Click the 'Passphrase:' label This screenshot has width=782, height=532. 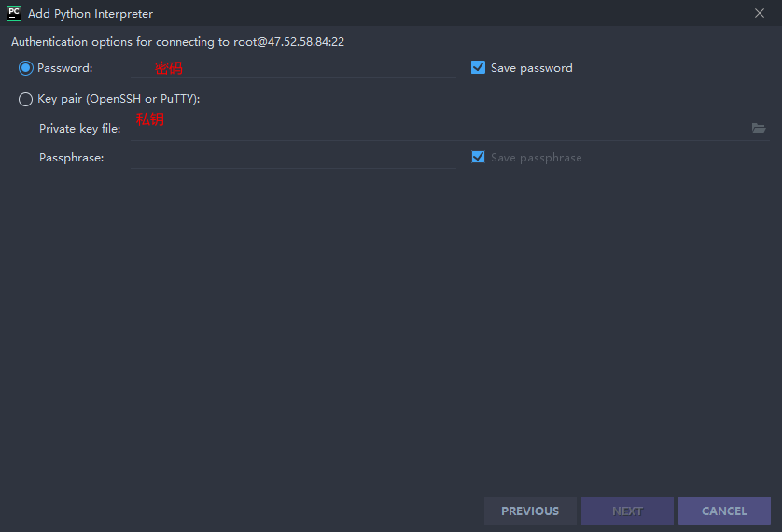(71, 158)
